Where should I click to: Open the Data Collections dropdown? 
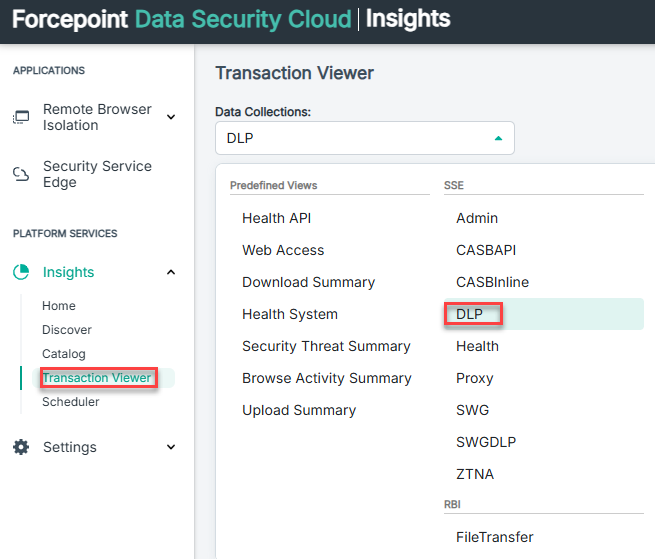(x=365, y=138)
